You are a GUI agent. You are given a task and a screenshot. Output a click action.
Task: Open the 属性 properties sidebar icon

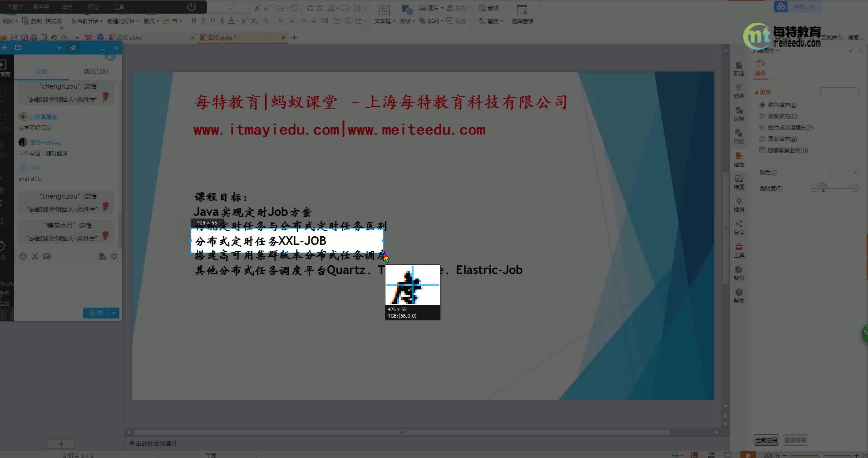click(x=739, y=159)
